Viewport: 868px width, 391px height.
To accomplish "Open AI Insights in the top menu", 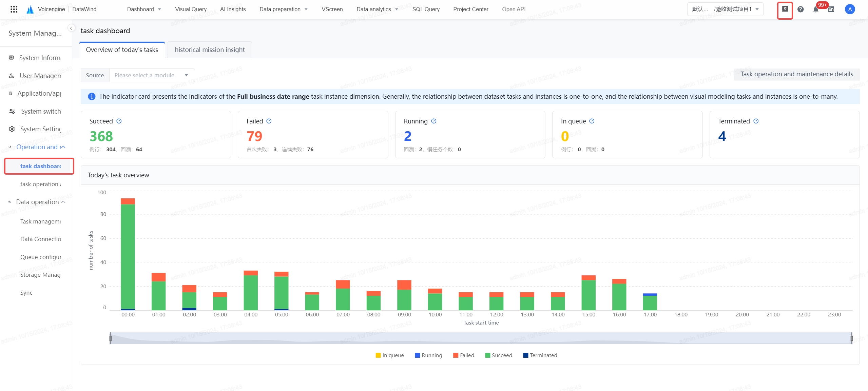I will tap(233, 9).
